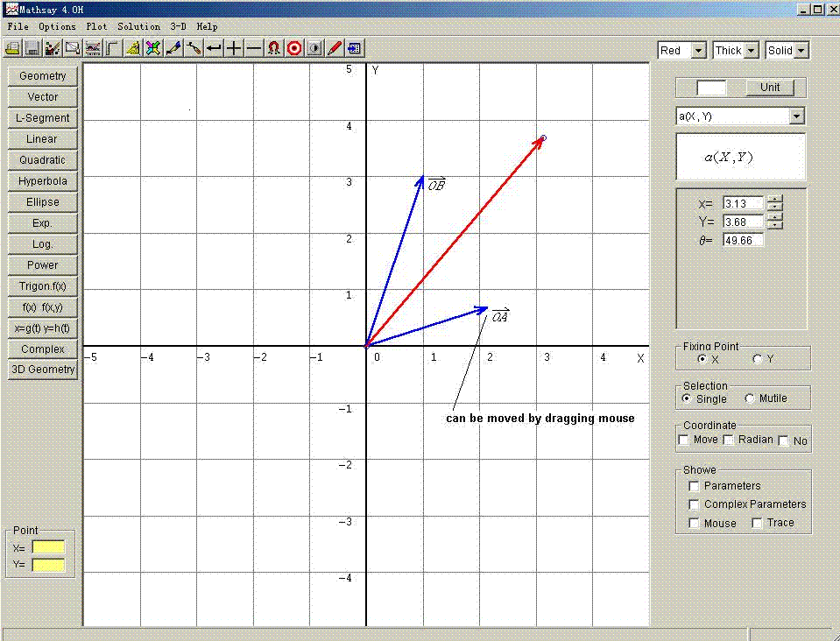This screenshot has width=840, height=641.
Task: Open the Help menu
Action: pyautogui.click(x=207, y=26)
